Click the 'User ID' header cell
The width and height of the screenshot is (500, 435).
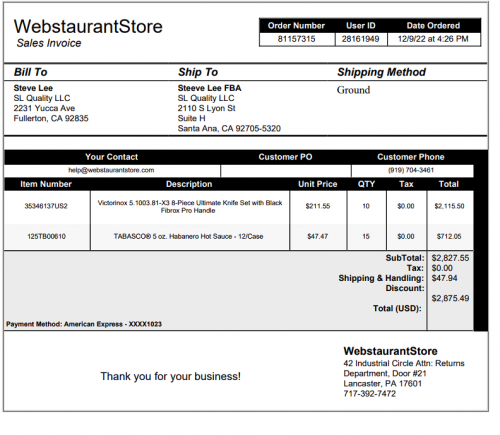coord(361,26)
